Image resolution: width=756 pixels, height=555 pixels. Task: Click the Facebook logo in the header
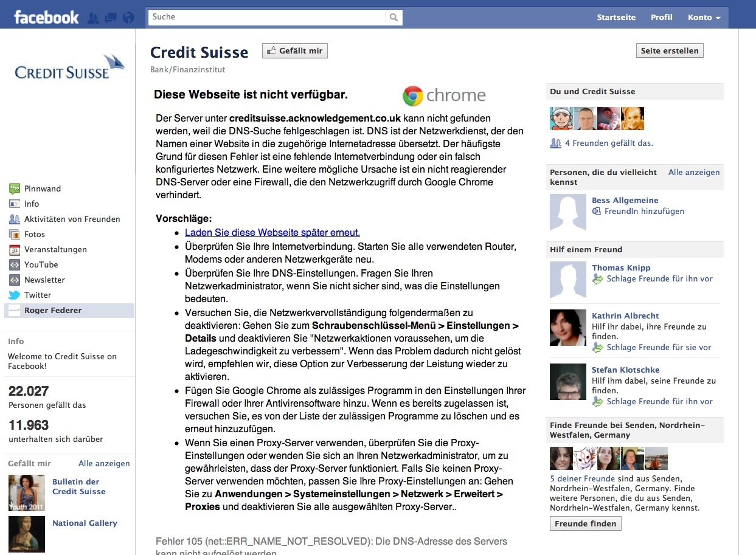(x=46, y=17)
